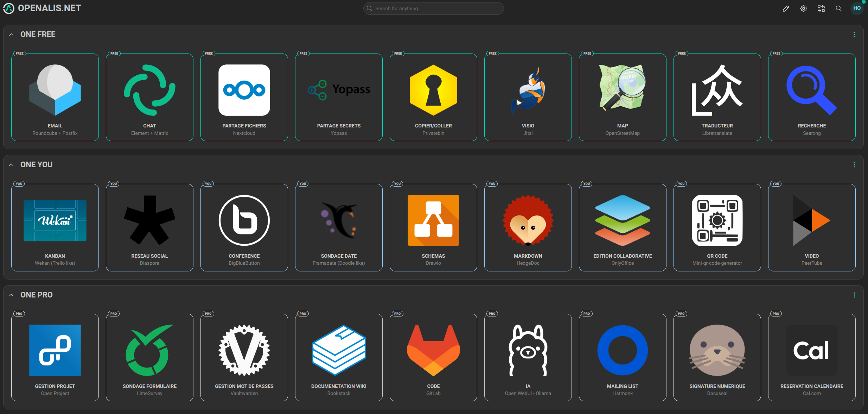This screenshot has width=868, height=414.
Task: Collapse the ONE YOU section
Action: coord(12,165)
